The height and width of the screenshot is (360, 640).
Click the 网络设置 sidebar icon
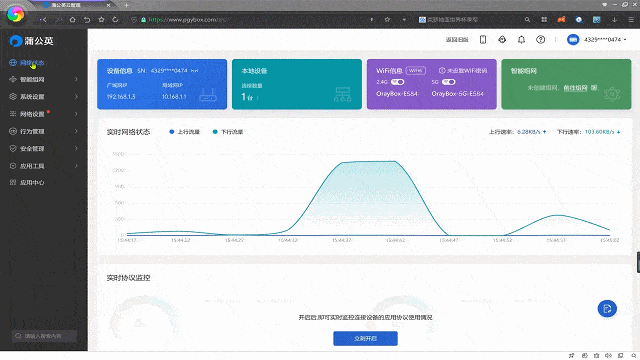point(13,114)
